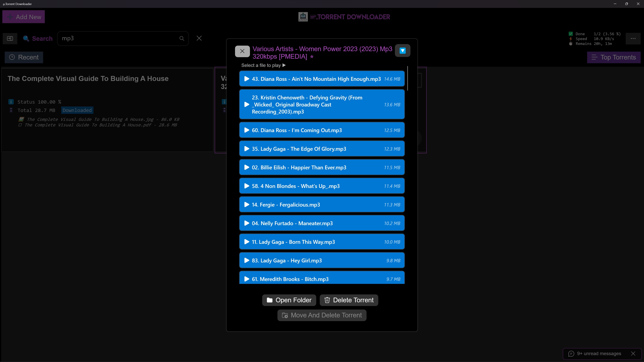Click play icon for Billie Eilish track
Screen dimensions: 644x362
pyautogui.click(x=246, y=167)
